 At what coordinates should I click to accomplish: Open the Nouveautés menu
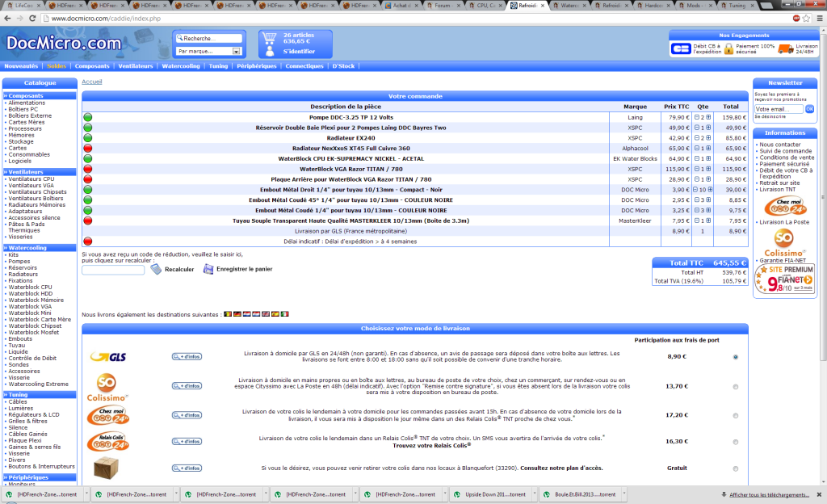pyautogui.click(x=21, y=66)
